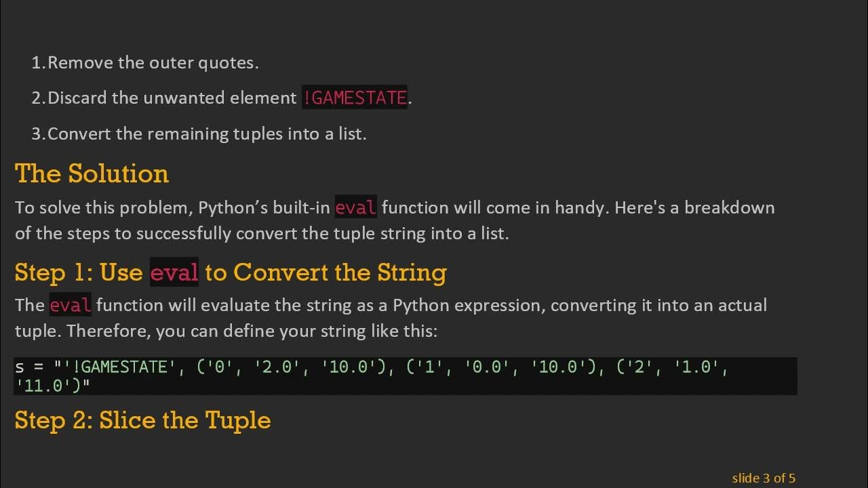The height and width of the screenshot is (488, 868).
Task: Click the eval keyword starting "The eval function" sentence
Action: click(x=70, y=306)
